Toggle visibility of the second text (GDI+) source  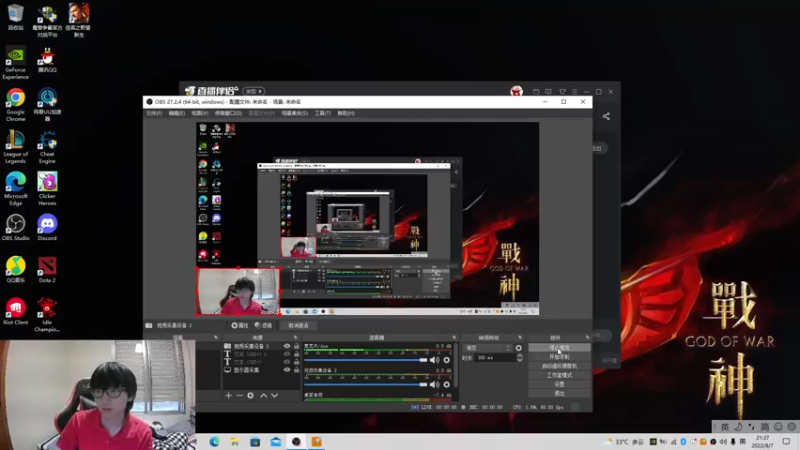coord(287,362)
